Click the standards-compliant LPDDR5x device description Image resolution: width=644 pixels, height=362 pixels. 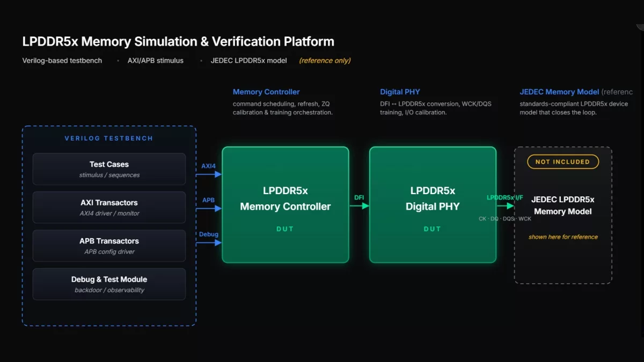pos(574,108)
